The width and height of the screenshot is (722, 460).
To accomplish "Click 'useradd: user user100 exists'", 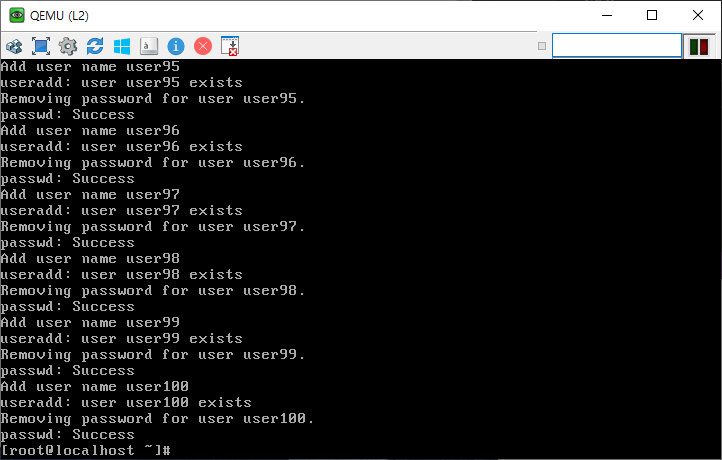I will click(x=126, y=403).
